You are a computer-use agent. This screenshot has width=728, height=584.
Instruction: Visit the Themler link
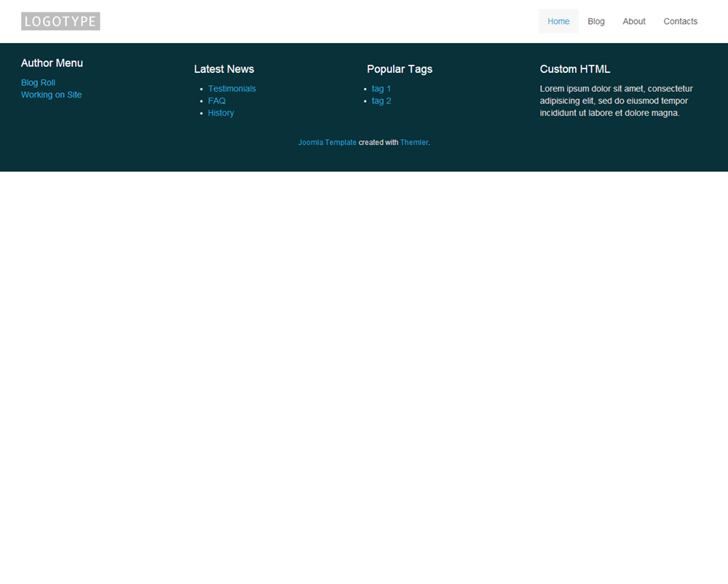pos(414,143)
